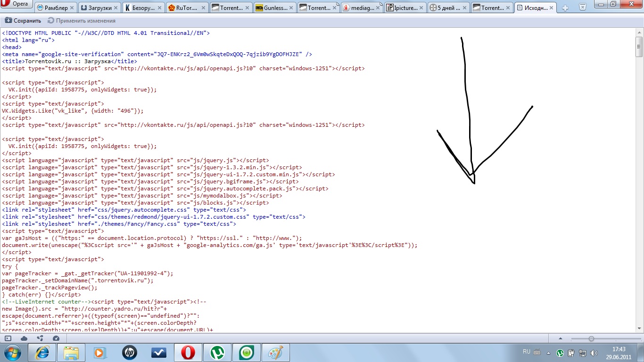Viewport: 644px width, 362px height.
Task: Click the google-site-verification meta line
Action: tap(157, 54)
